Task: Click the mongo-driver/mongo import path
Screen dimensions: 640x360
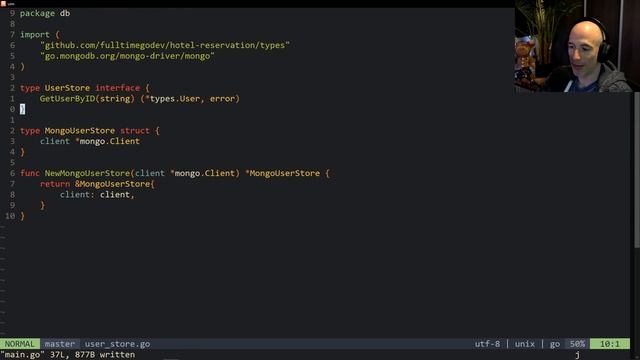Action: (x=127, y=56)
